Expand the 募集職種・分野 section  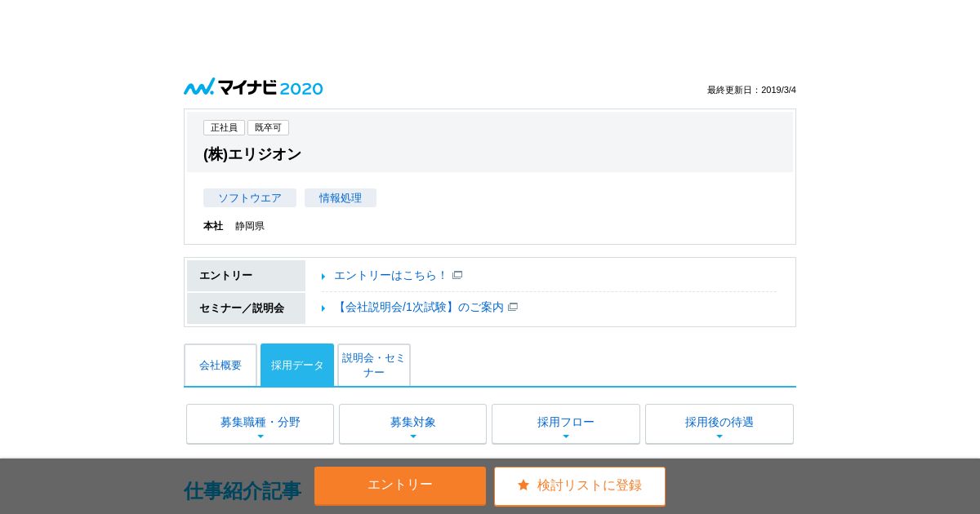pyautogui.click(x=260, y=423)
